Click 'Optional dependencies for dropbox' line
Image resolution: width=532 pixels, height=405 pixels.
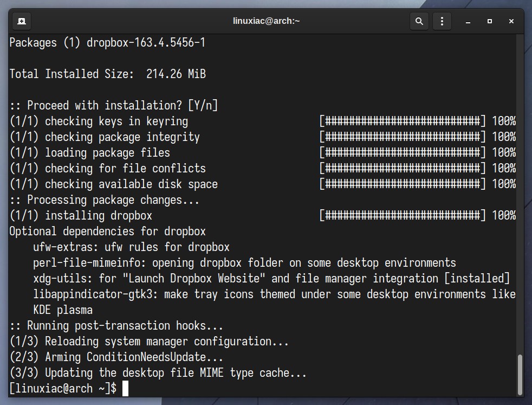(x=108, y=231)
